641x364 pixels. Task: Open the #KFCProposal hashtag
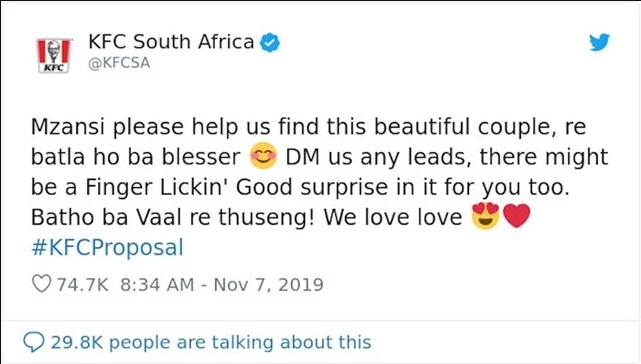pos(108,247)
